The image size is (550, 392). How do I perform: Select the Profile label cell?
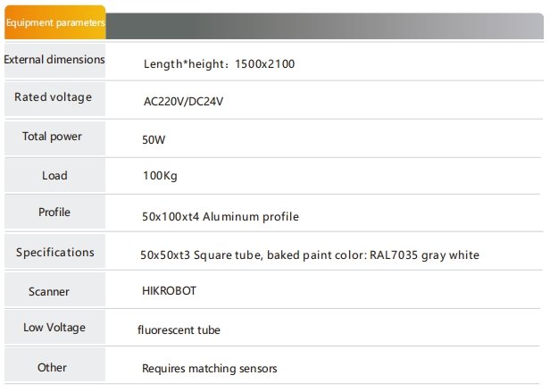click(54, 213)
